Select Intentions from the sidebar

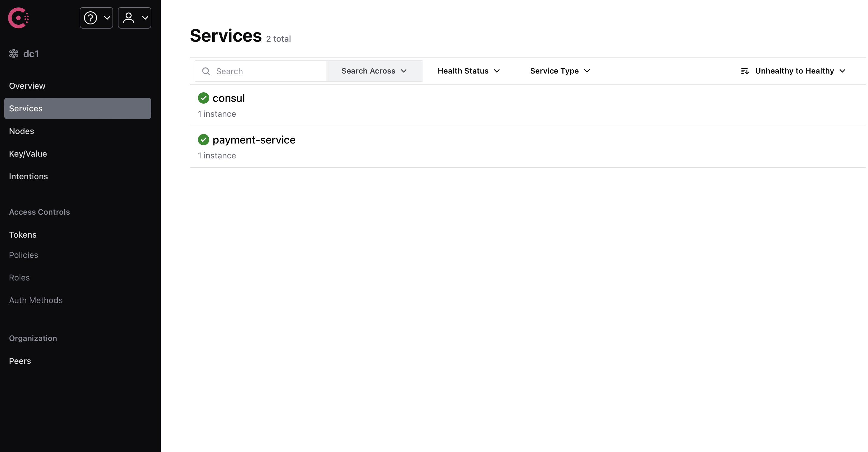(x=28, y=176)
